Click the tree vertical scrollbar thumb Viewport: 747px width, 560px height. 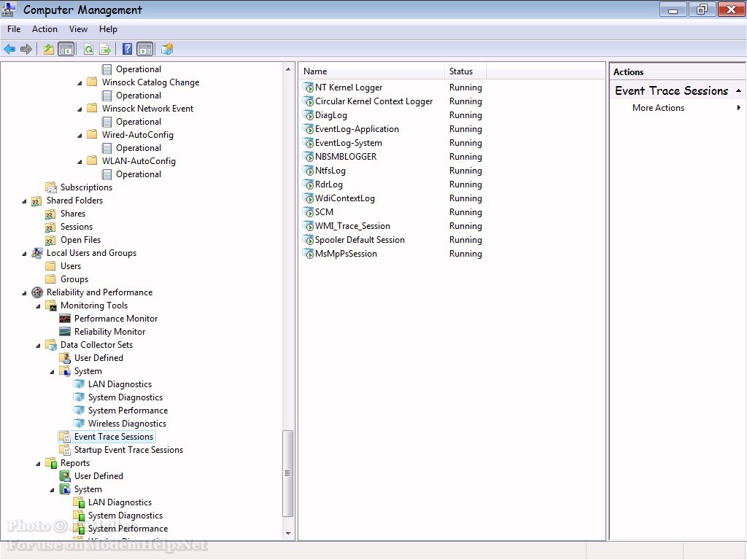tap(287, 473)
